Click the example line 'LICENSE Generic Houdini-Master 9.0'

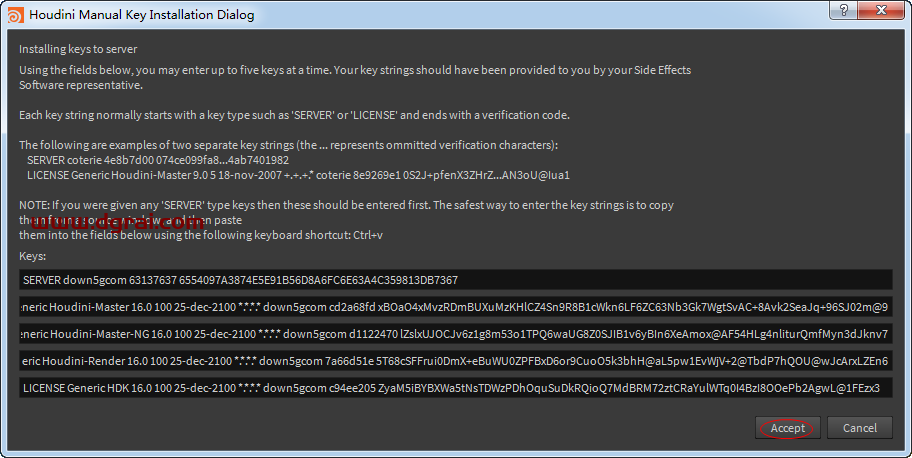click(x=298, y=175)
